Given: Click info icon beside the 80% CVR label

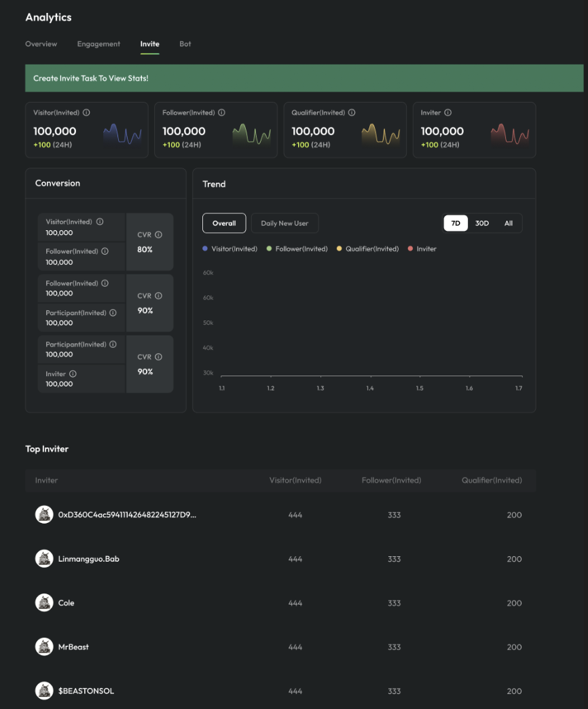Looking at the screenshot, I should pos(158,235).
